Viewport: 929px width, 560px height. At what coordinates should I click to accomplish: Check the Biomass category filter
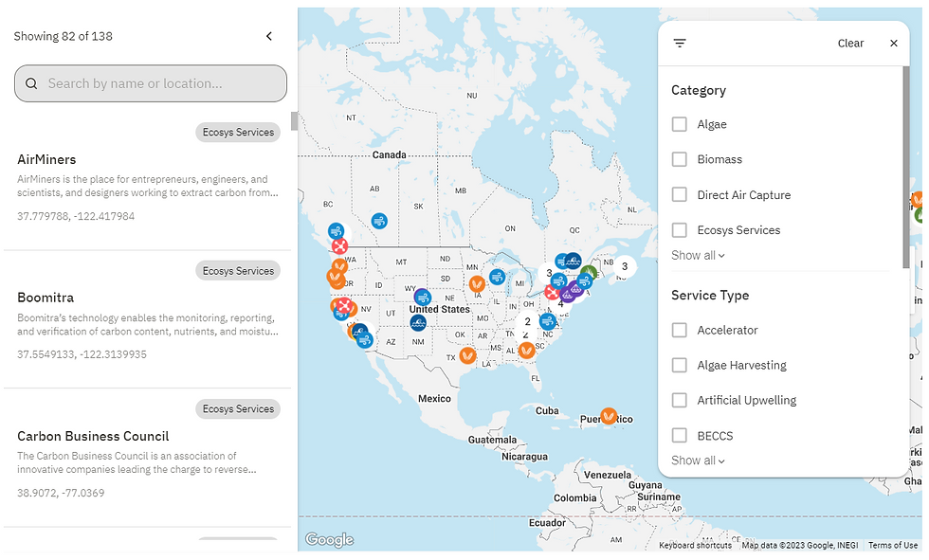coord(679,159)
